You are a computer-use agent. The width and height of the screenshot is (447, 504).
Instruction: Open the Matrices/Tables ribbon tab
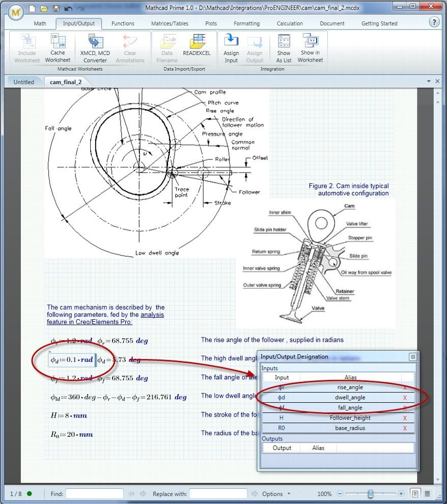click(170, 23)
